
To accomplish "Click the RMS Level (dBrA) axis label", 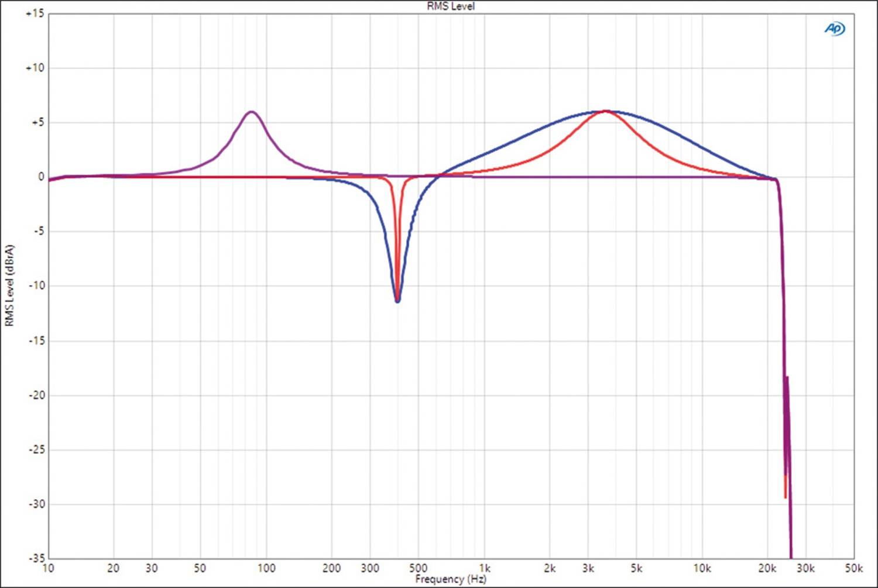I will 9,286.
